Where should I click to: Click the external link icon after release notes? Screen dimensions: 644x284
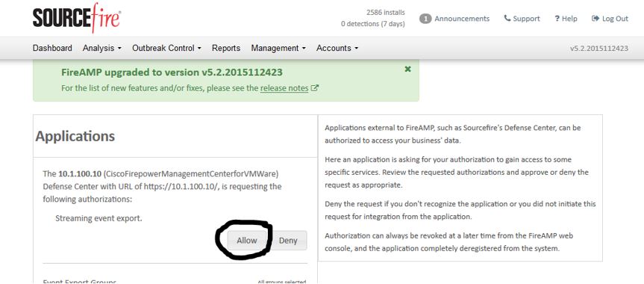315,88
